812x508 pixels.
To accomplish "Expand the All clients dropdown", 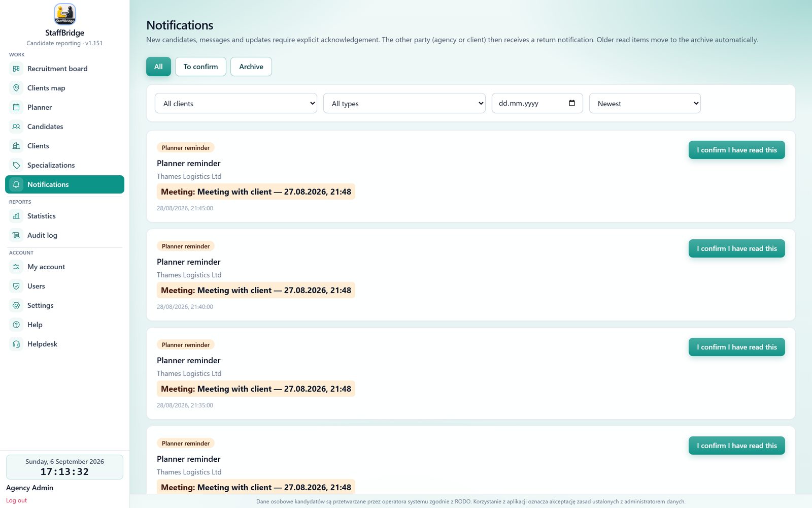I will [236, 103].
